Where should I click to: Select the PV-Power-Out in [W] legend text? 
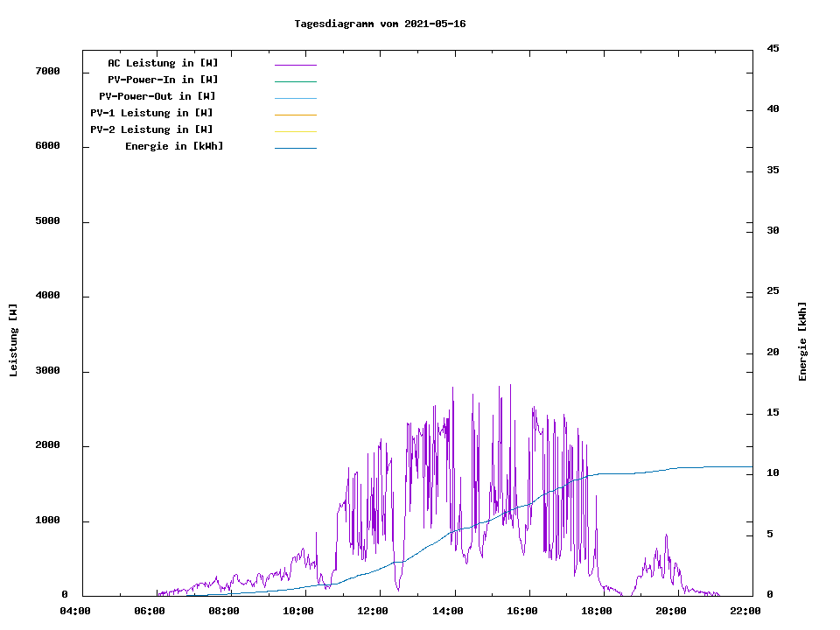[157, 96]
